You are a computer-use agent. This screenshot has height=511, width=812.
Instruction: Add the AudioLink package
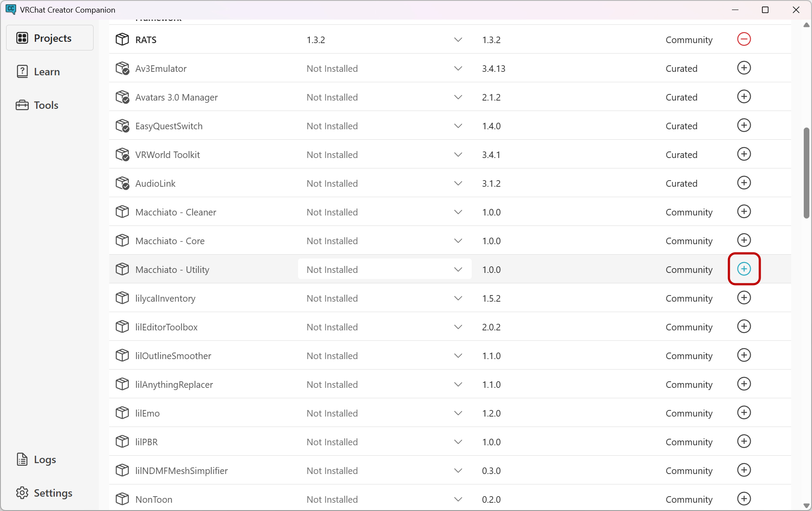[744, 183]
